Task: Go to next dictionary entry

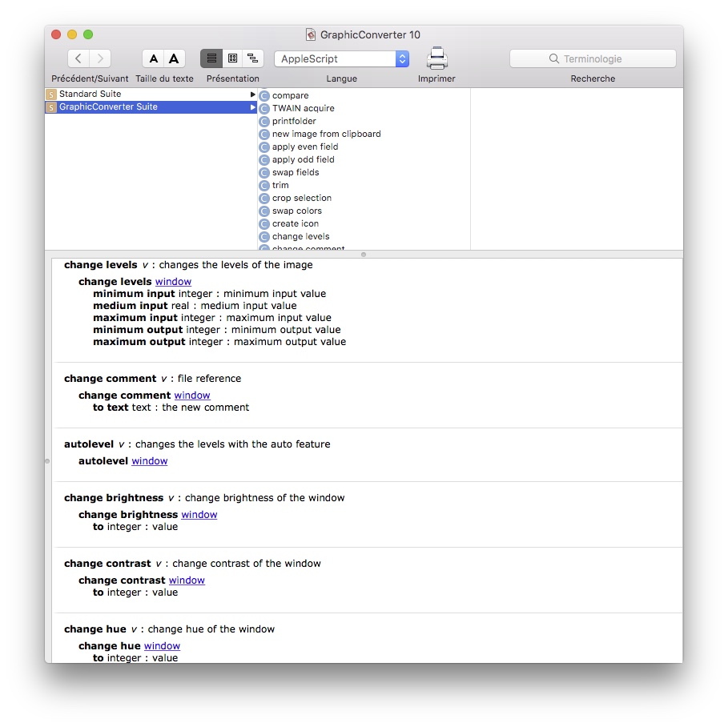Action: [100, 58]
